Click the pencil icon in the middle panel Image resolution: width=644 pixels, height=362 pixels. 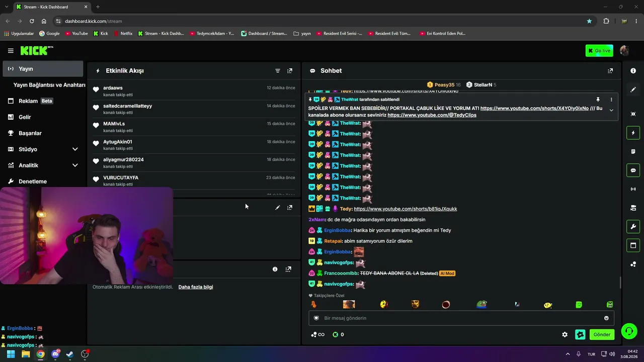278,207
